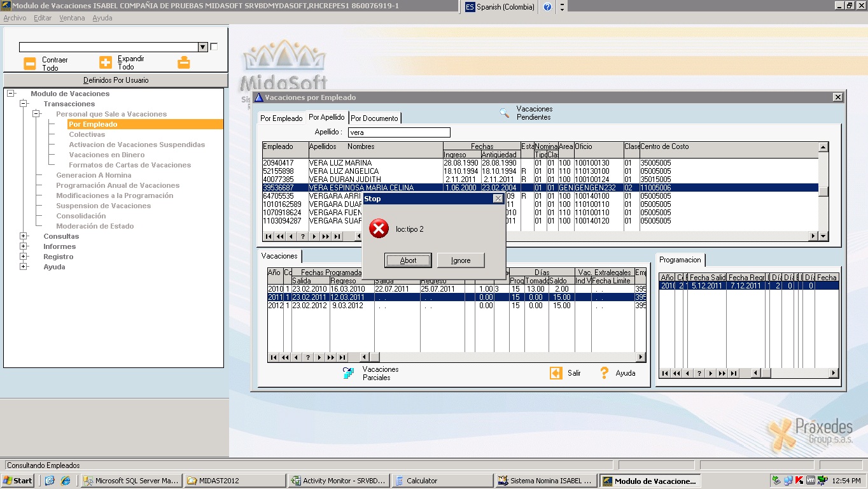This screenshot has height=489, width=868.
Task: Open the Archivo menu
Action: click(15, 18)
